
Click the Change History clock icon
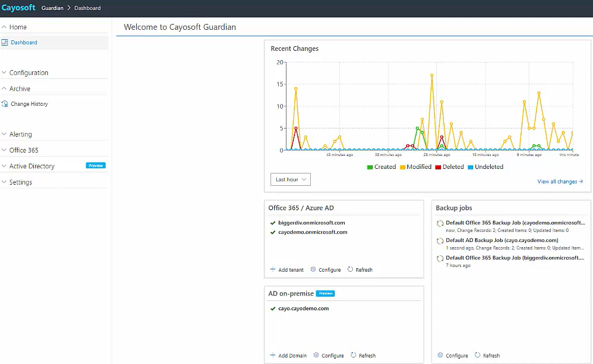(x=5, y=103)
